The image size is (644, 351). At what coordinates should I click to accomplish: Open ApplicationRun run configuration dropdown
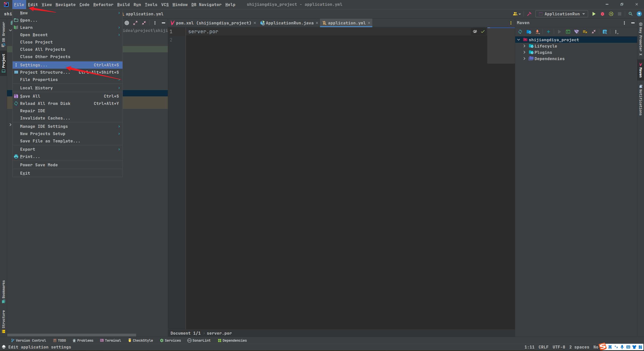coord(561,14)
